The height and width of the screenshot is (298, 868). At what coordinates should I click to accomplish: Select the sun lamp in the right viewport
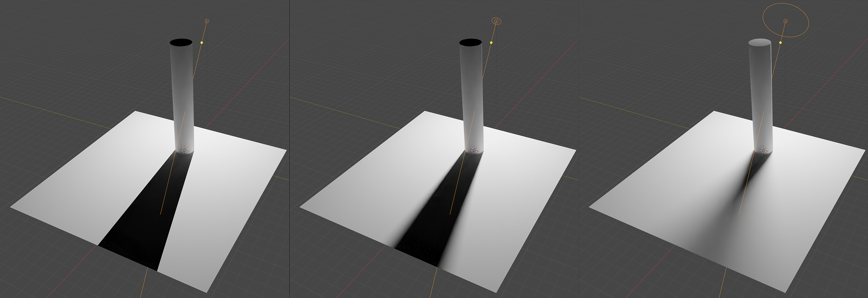click(x=785, y=21)
